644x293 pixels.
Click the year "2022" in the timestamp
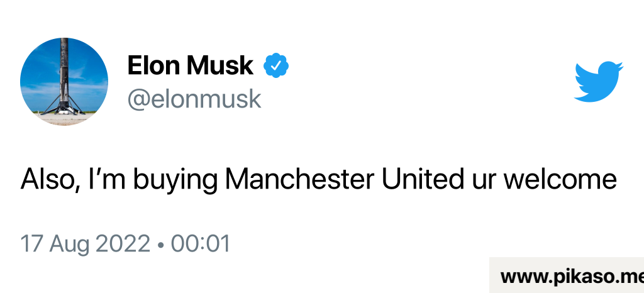coord(124,243)
